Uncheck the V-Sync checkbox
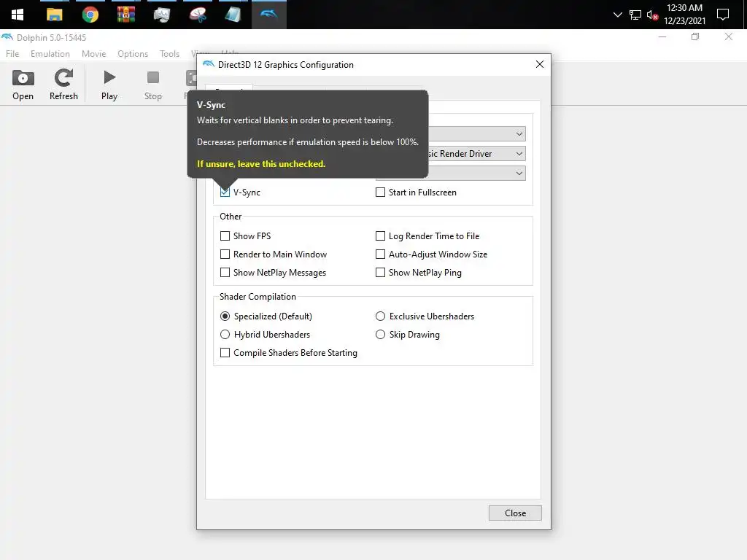The width and height of the screenshot is (747, 560). pyautogui.click(x=225, y=192)
